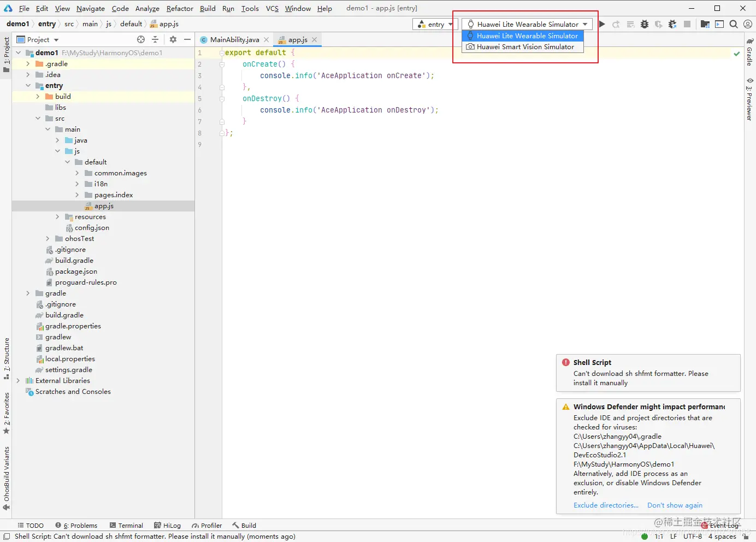Click Exclude directories... link
The height and width of the screenshot is (542, 756).
(606, 505)
